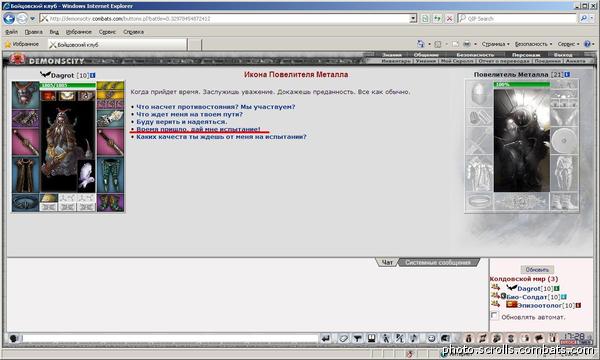Click the chat send arrow icon
600x360 pixels.
[326, 339]
